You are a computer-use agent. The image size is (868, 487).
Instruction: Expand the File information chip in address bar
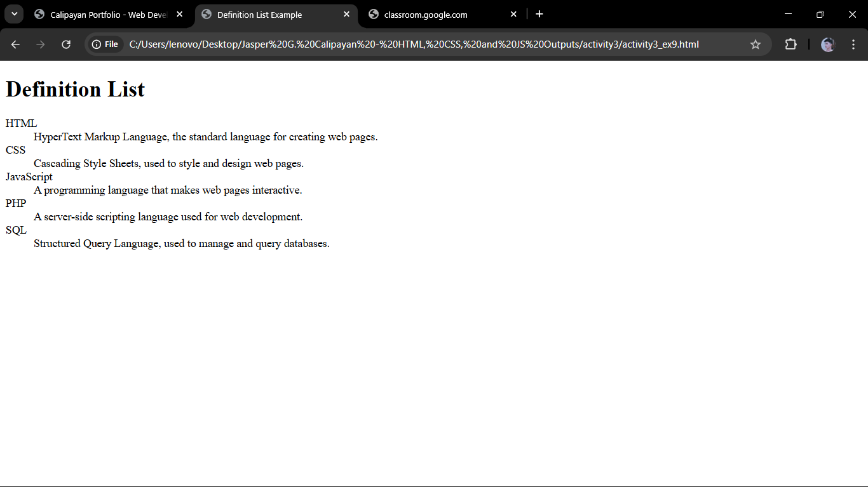pos(104,44)
